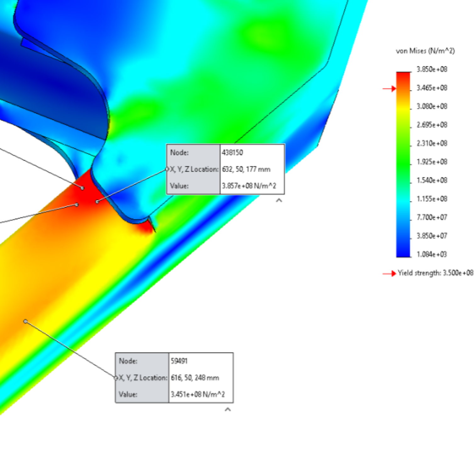Click the probe point linked to node 438150

pos(97,202)
